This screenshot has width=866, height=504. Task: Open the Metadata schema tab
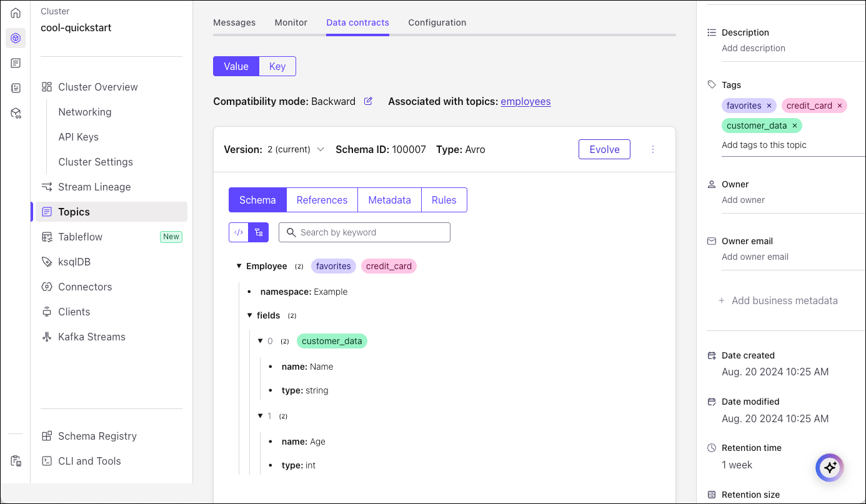[389, 200]
